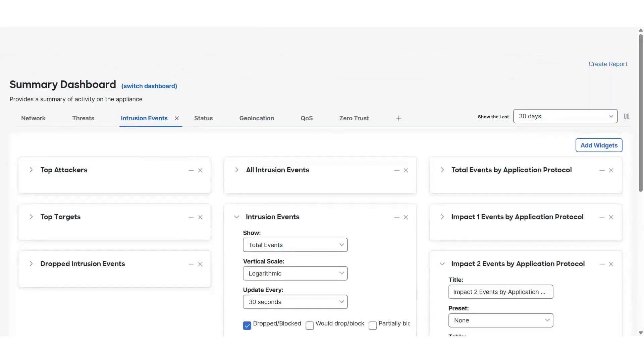This screenshot has height=362, width=644.
Task: Expand the Top Attackers widget settings
Action: click(x=31, y=170)
